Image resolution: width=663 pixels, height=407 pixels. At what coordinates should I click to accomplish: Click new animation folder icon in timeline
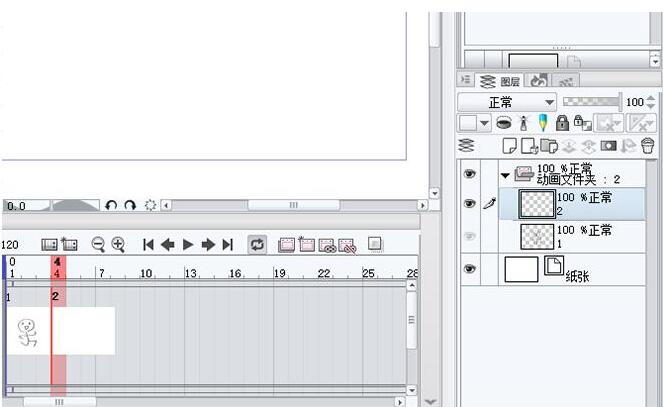69,244
